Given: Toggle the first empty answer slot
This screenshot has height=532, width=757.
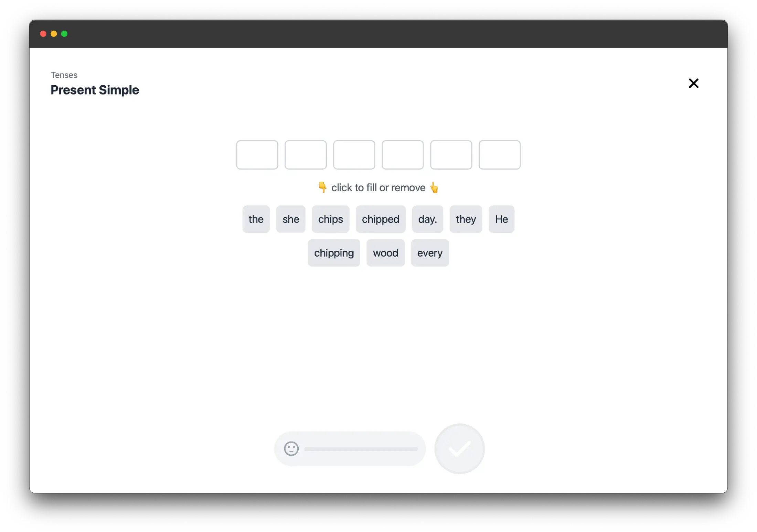Looking at the screenshot, I should (257, 154).
